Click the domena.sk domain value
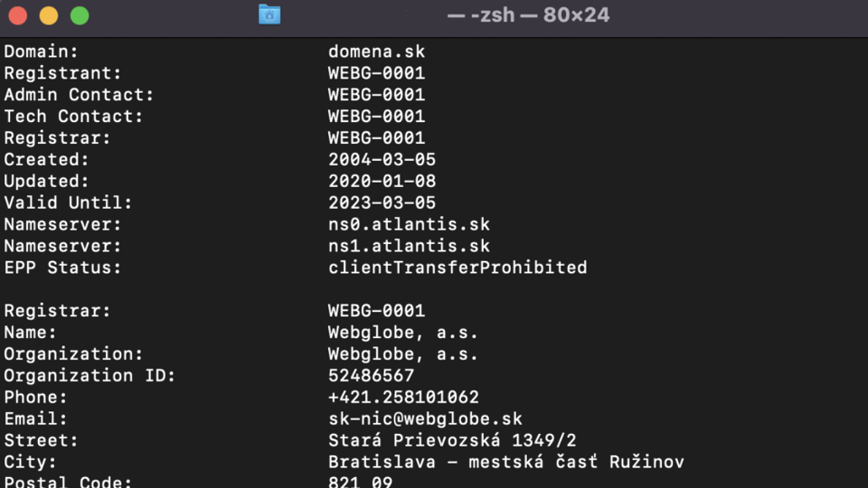The height and width of the screenshot is (488, 868). pos(376,52)
